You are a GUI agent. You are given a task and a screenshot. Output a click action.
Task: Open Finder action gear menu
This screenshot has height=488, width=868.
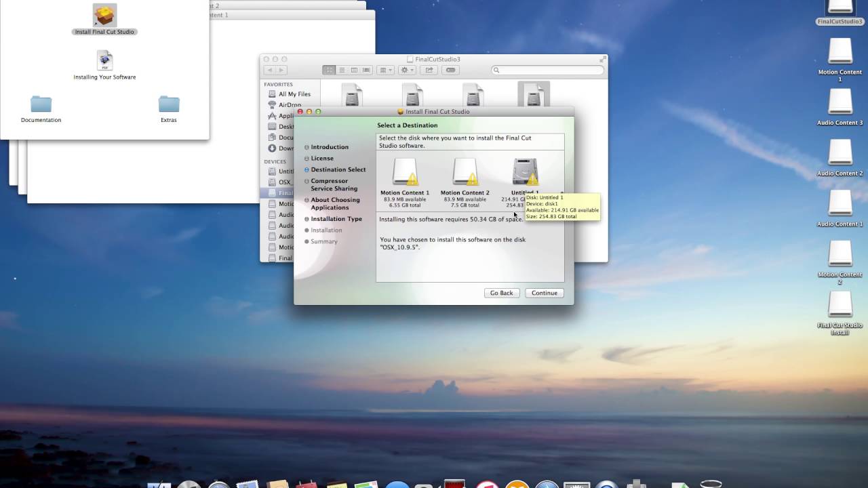[407, 70]
